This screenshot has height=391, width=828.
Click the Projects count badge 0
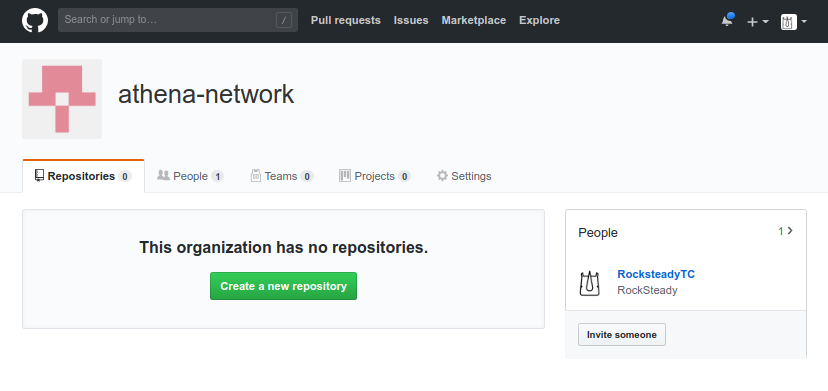pyautogui.click(x=404, y=176)
